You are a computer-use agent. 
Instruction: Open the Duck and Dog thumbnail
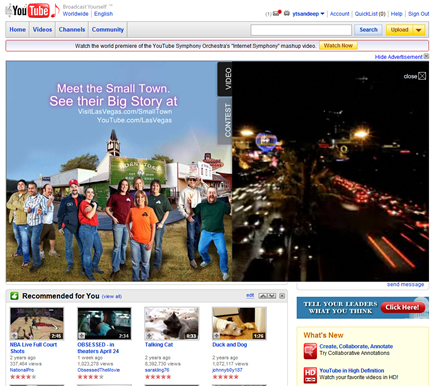[x=239, y=323]
